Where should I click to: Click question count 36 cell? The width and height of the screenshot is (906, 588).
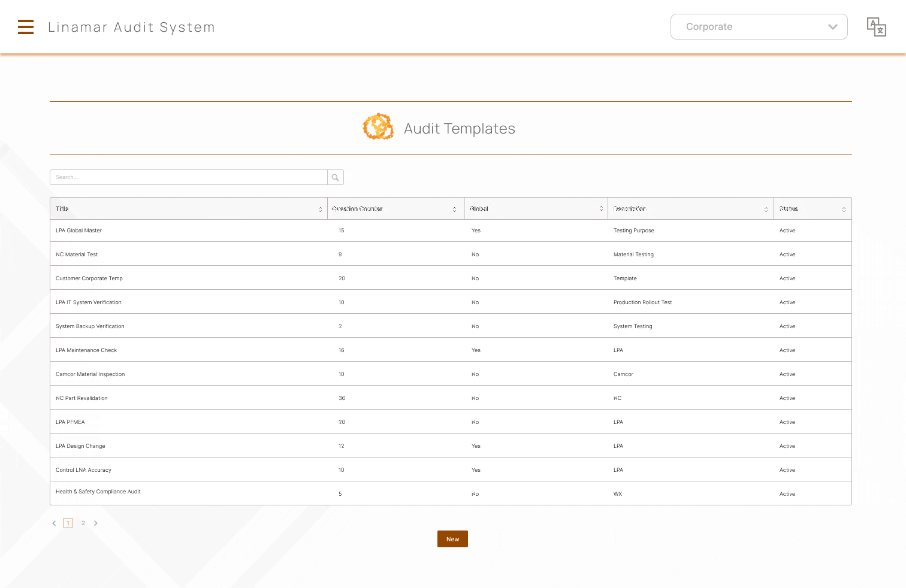(x=342, y=398)
